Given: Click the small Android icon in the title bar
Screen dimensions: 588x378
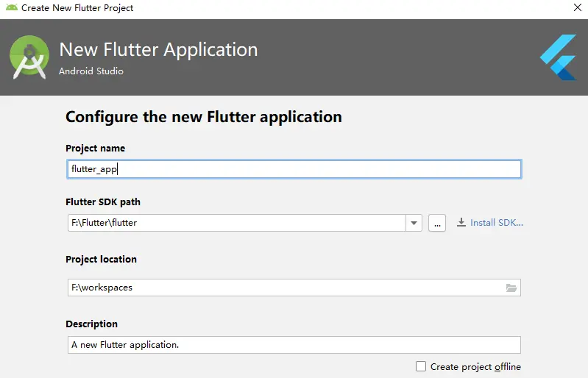Looking at the screenshot, I should pos(10,8).
